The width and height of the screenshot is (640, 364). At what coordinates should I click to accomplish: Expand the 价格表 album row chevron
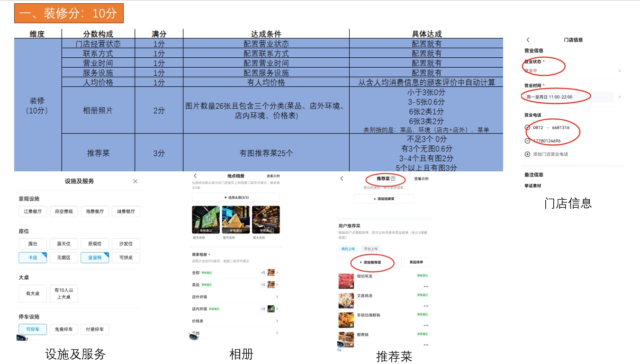pos(277,321)
